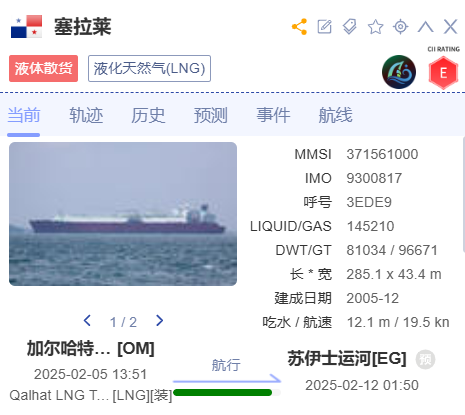Click the Panama flag icon
This screenshot has height=415, width=465.
26,27
